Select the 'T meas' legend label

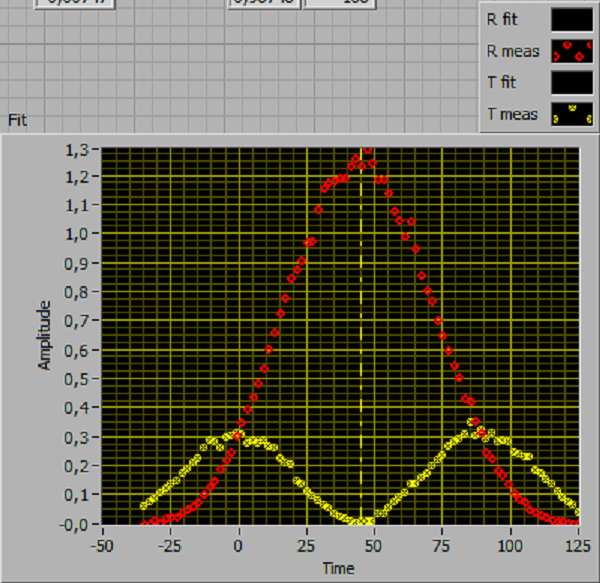point(512,114)
